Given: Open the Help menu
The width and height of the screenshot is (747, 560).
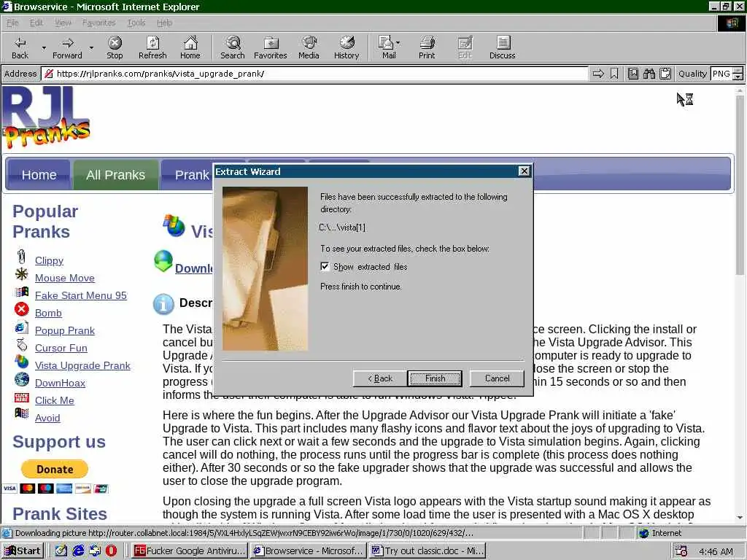Looking at the screenshot, I should (164, 23).
